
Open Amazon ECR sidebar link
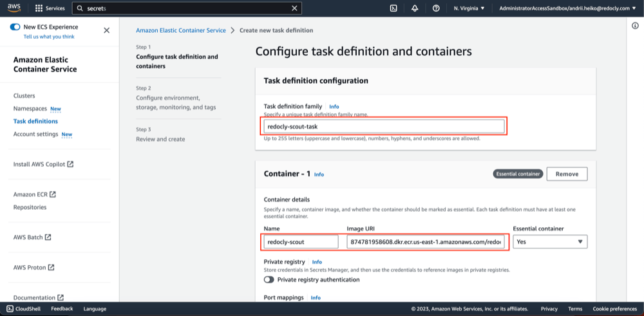(30, 194)
